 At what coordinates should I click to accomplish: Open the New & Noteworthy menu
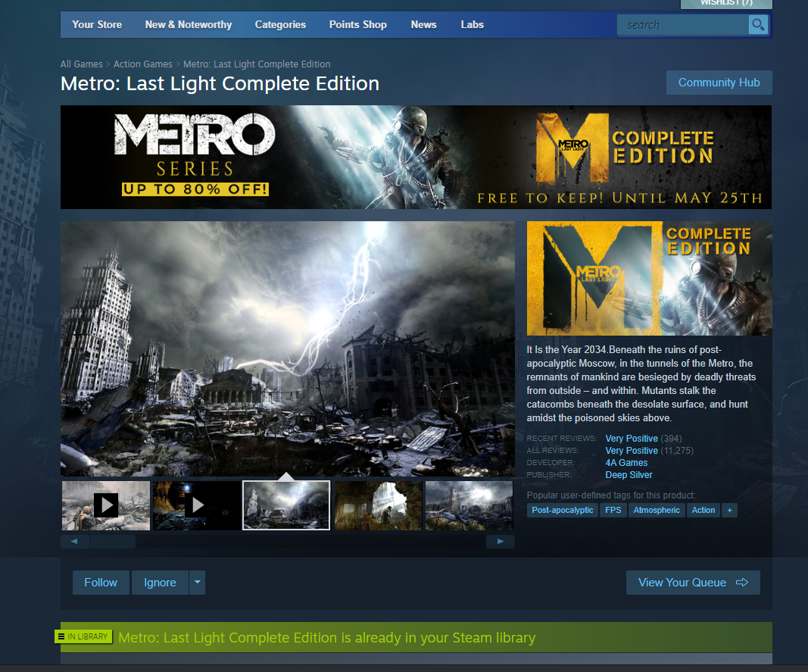(189, 24)
